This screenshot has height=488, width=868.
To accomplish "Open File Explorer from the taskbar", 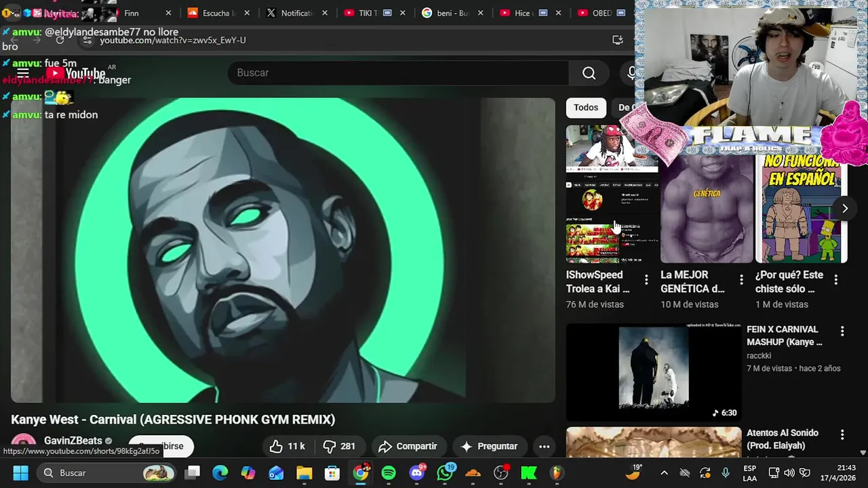I will coord(304,473).
